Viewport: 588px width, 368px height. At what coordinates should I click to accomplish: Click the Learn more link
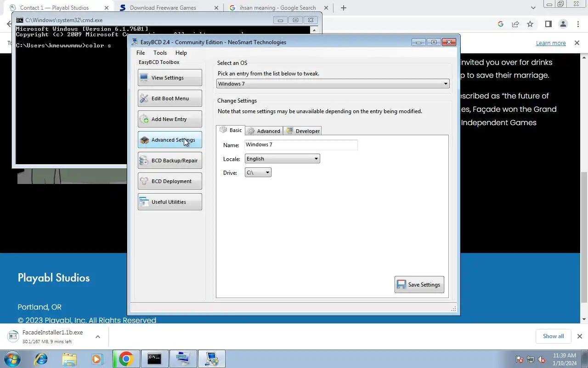[x=551, y=43]
